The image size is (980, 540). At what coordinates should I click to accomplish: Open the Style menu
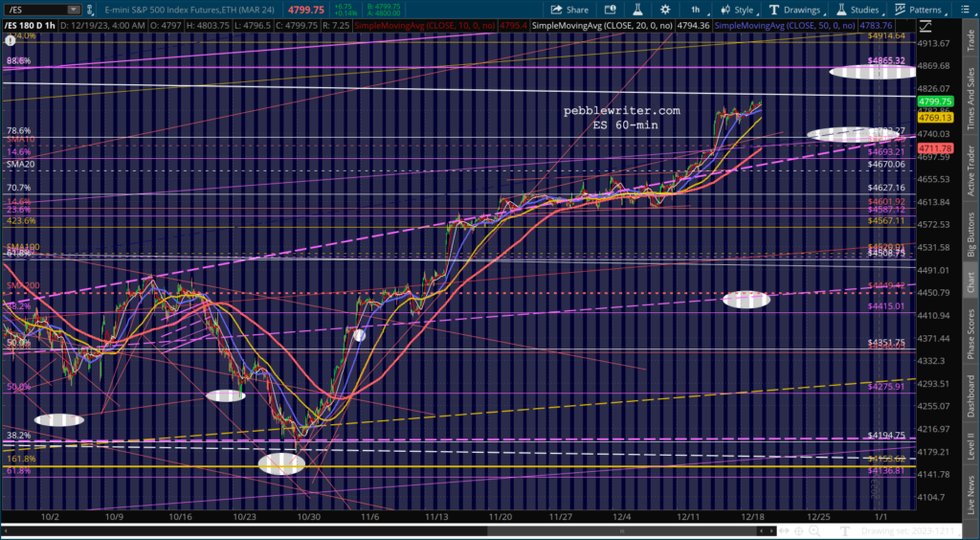pyautogui.click(x=736, y=9)
